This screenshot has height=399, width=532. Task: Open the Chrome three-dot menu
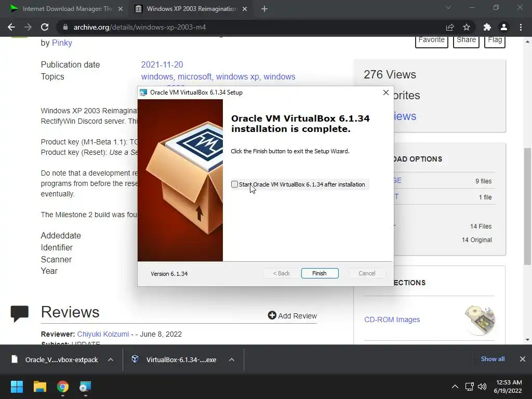(521, 27)
